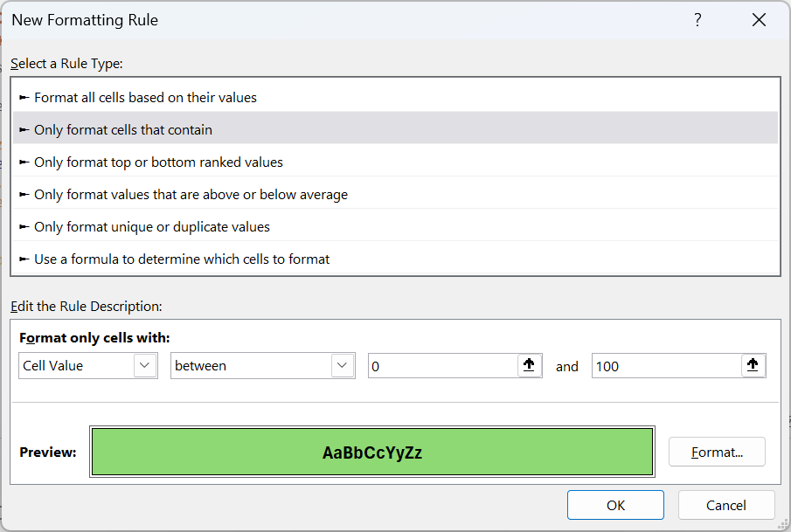Choose 'Only format top or bottom ranked values'

395,162
